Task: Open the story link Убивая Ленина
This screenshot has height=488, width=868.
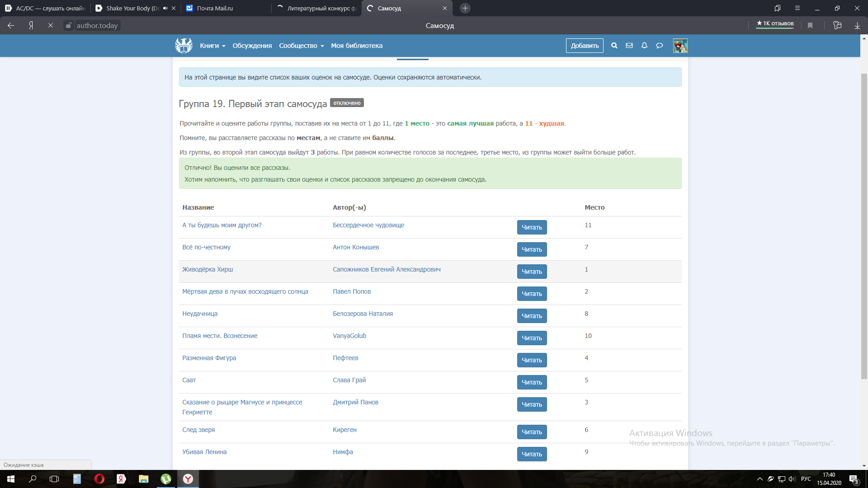Action: (204, 452)
